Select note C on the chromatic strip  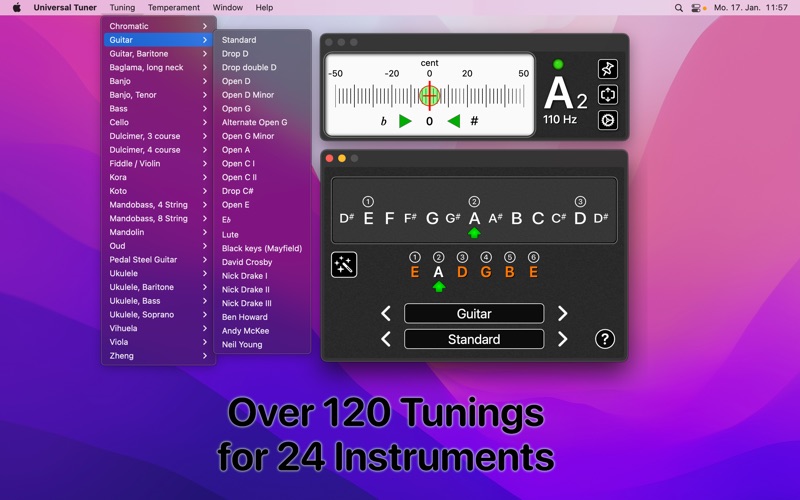538,218
